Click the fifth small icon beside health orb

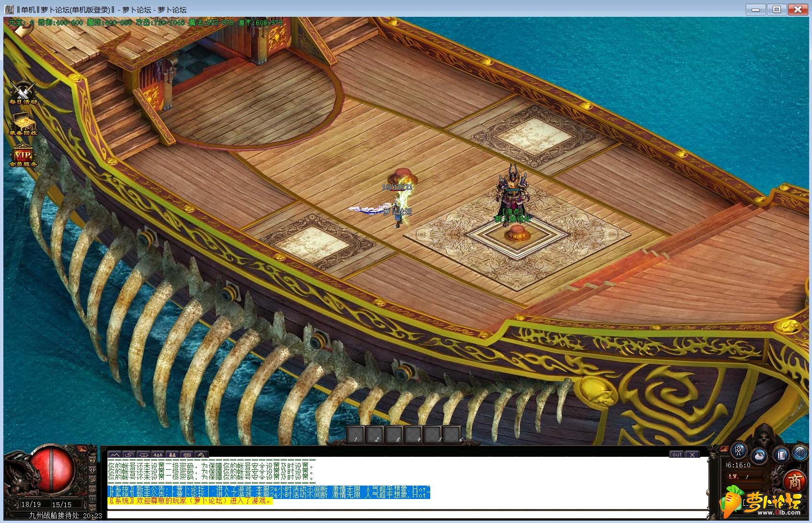coord(92,499)
